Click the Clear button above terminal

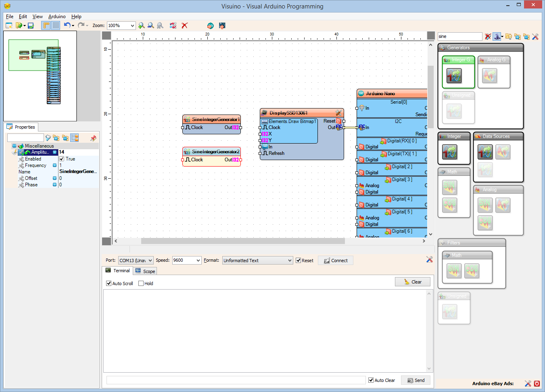[x=412, y=281]
